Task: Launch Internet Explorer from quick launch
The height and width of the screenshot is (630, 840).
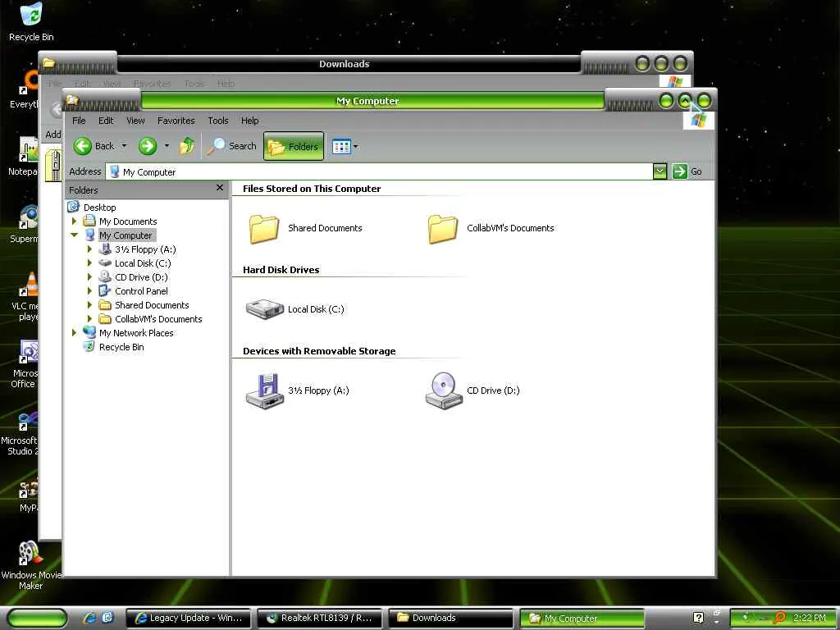Action: tap(89, 618)
